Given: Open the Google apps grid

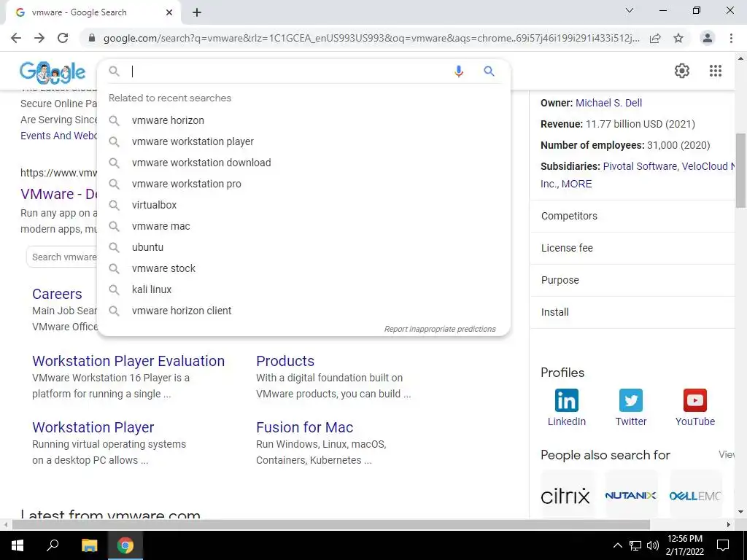Looking at the screenshot, I should 715,71.
